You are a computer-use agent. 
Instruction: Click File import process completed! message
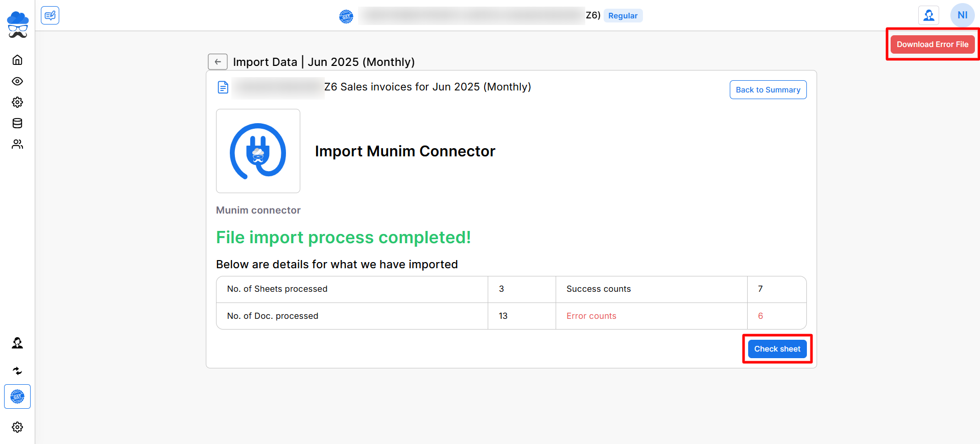coord(343,238)
